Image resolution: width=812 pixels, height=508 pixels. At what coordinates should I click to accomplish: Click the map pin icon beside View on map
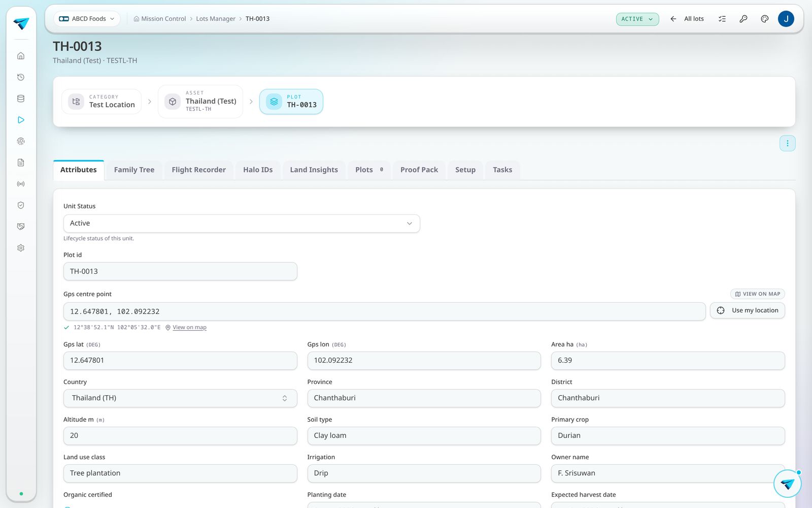[x=168, y=328]
